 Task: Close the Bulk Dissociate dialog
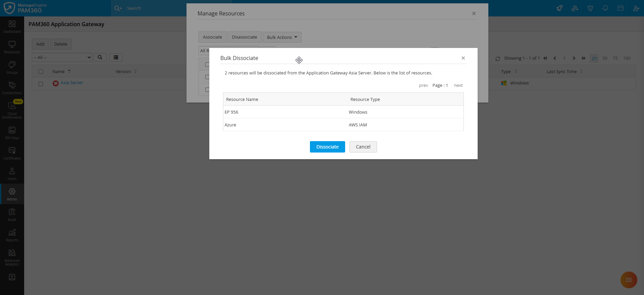[463, 58]
